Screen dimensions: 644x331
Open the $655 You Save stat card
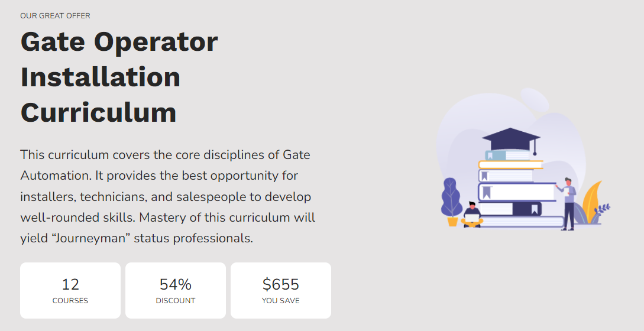(x=281, y=290)
